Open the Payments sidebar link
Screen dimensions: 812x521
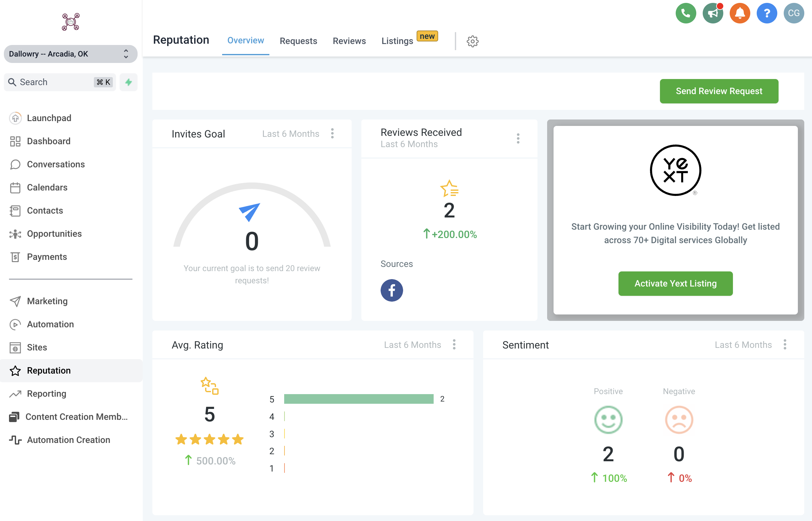[47, 257]
